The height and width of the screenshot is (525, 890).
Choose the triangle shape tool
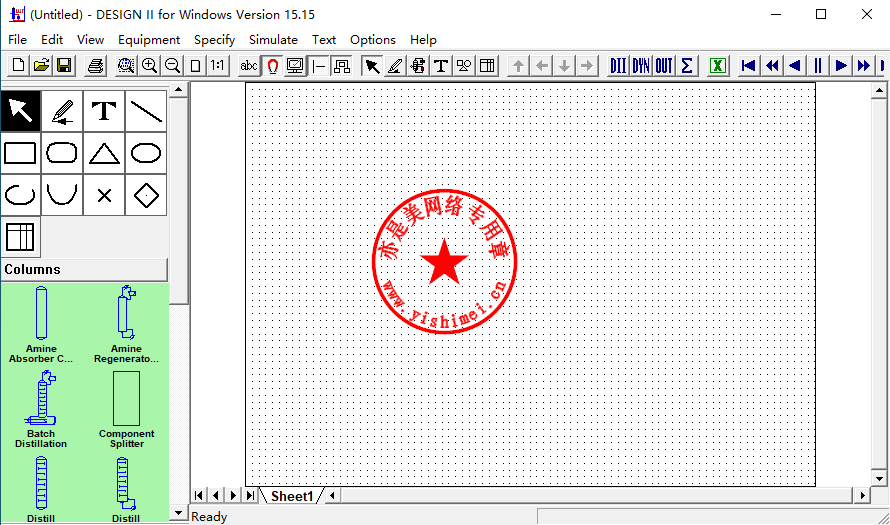pos(104,153)
